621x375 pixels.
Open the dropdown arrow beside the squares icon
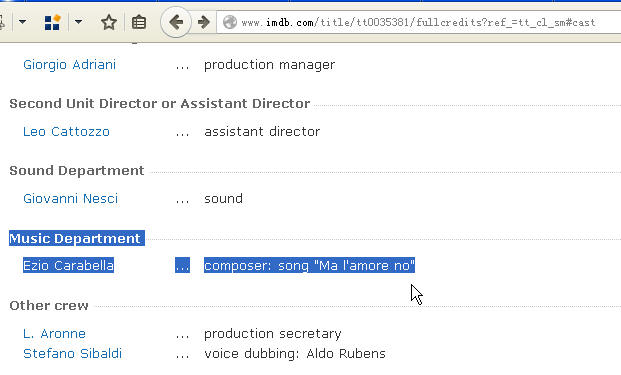[x=78, y=22]
